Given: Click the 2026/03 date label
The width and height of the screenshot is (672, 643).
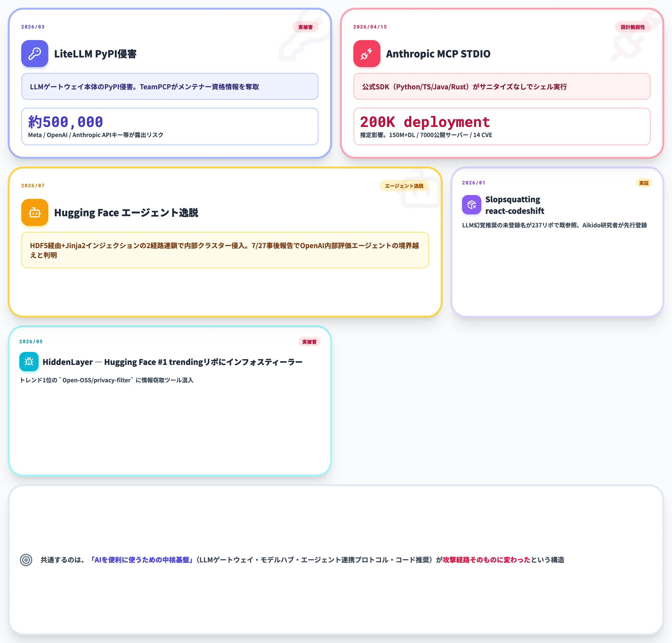Looking at the screenshot, I should [33, 27].
